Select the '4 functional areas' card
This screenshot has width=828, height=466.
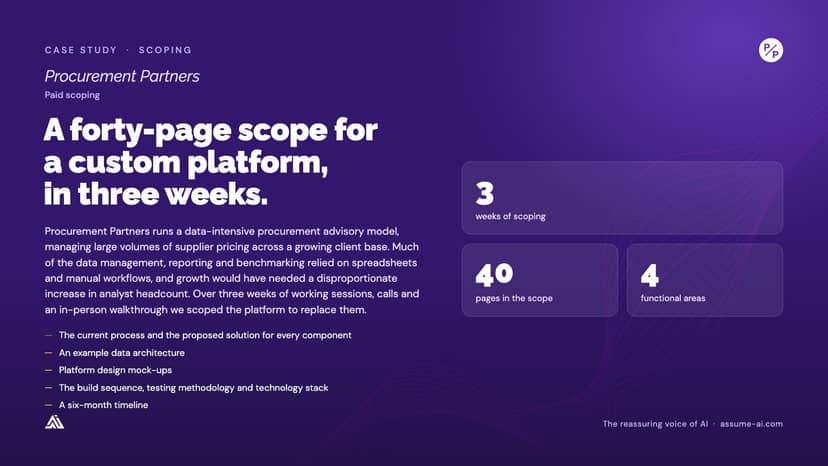pyautogui.click(x=704, y=280)
